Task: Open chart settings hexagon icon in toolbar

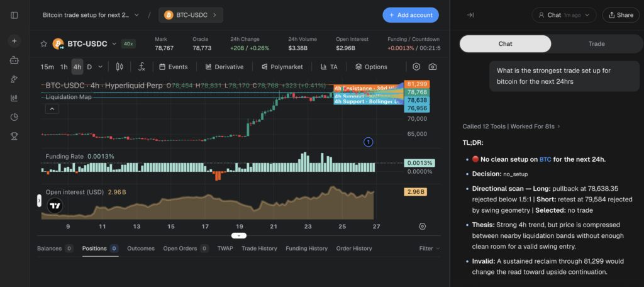Action: 416,67
